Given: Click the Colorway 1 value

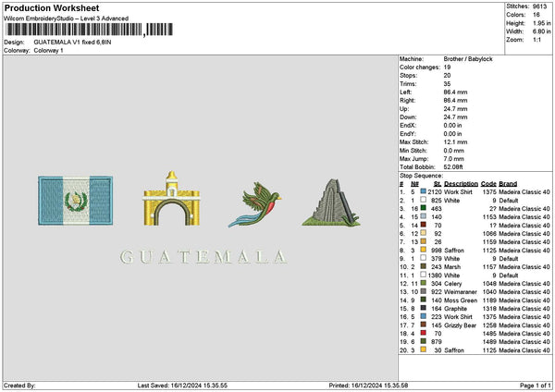Looking at the screenshot, I should point(48,51).
